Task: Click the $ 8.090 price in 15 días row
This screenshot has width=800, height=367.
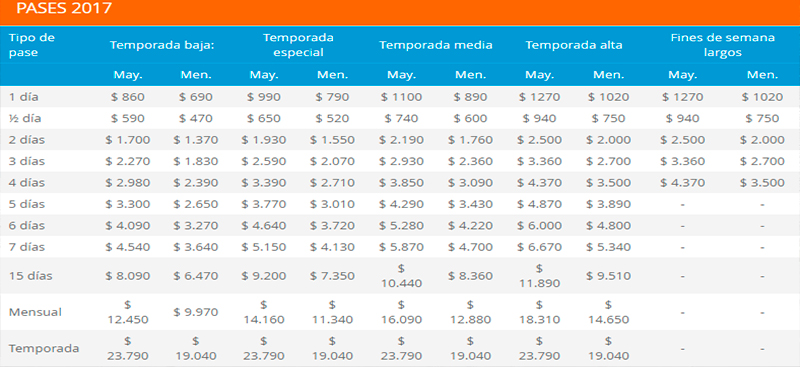Action: coord(128,276)
